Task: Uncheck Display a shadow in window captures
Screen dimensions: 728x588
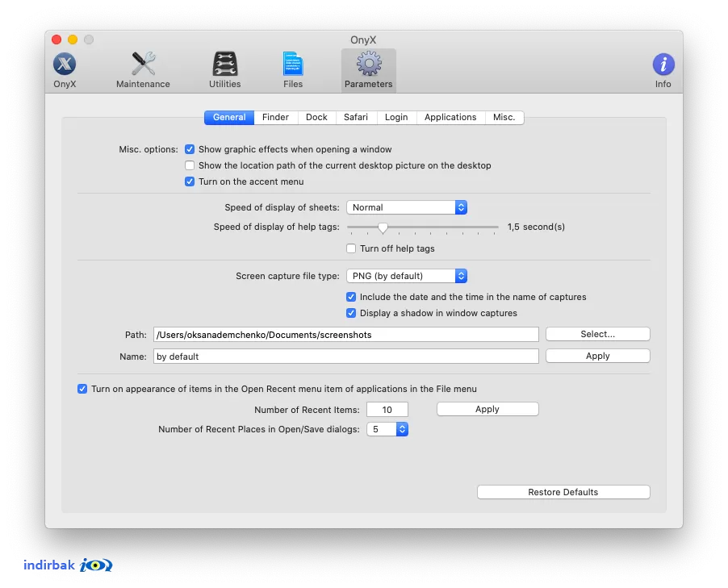Action: point(351,313)
